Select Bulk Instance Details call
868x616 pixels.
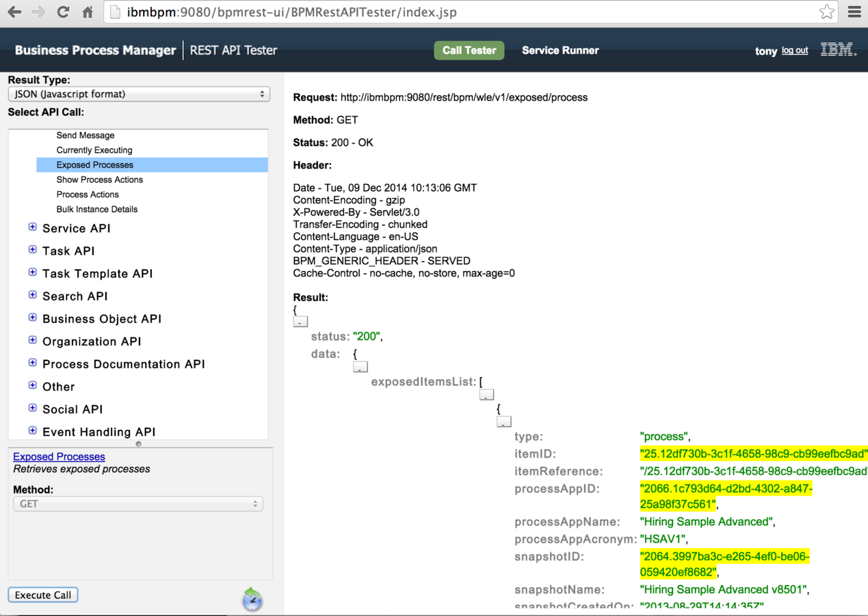[97, 209]
